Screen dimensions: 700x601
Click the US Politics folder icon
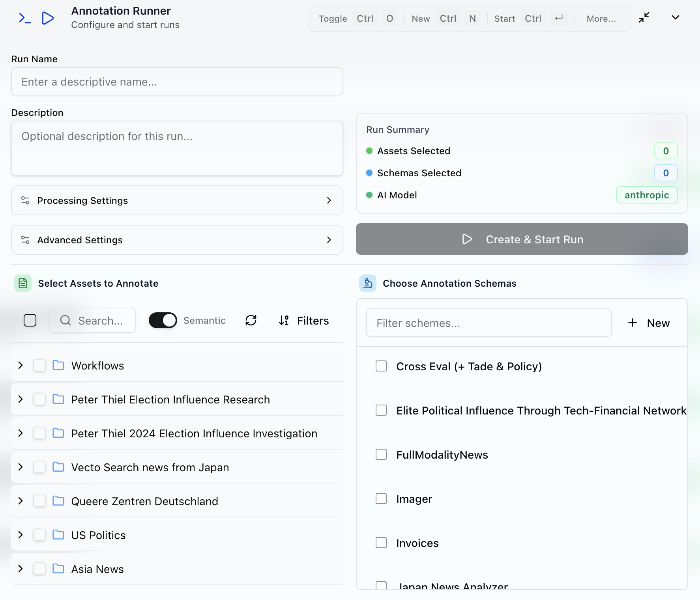[58, 535]
